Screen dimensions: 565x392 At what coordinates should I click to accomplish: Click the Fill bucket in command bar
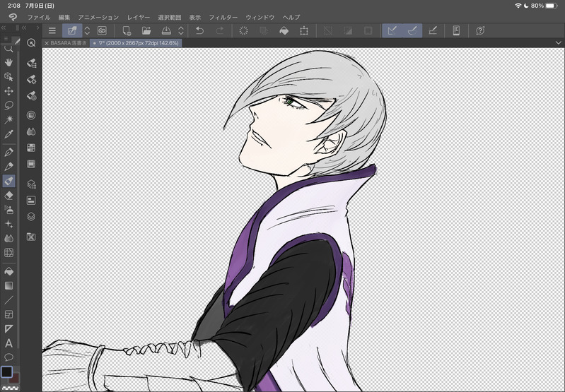(284, 30)
